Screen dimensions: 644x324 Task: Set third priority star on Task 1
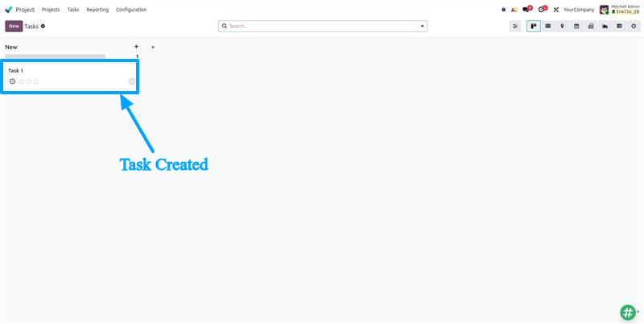(x=36, y=81)
